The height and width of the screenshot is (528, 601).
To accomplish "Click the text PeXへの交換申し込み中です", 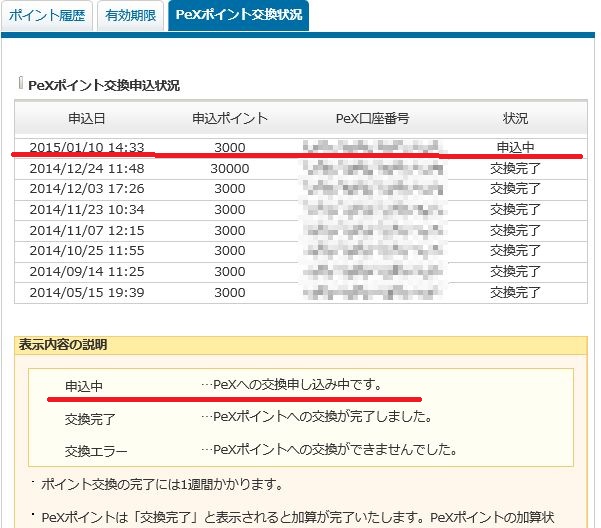I will 297,384.
